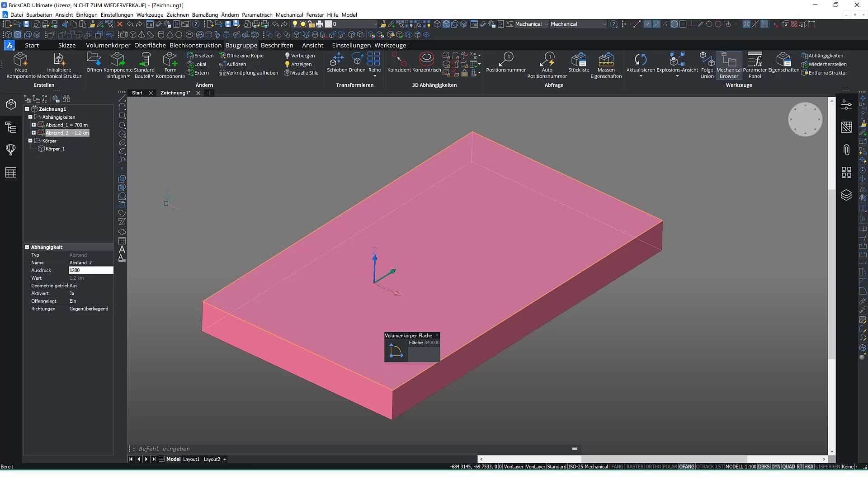Viewport: 868px width, 488px height.
Task: Click Verknüpfung aufheben button
Action: (x=249, y=73)
